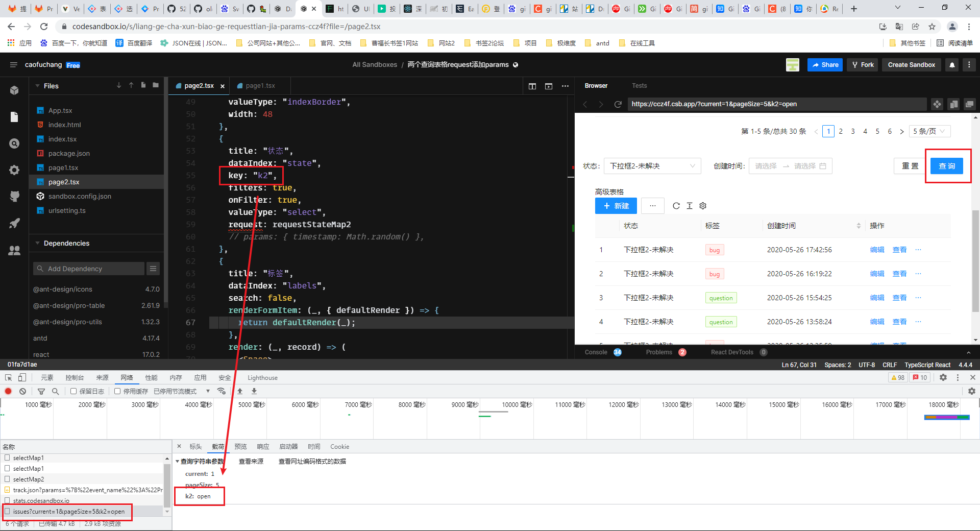Clear the DevTools network log
The width and height of the screenshot is (980, 531).
coord(22,391)
